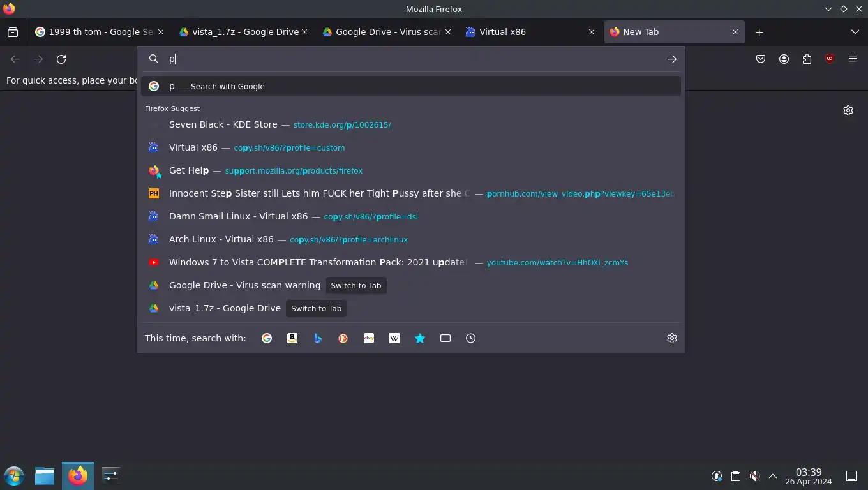This screenshot has width=868, height=490.
Task: Close the Virtual x86 tab
Action: point(592,32)
